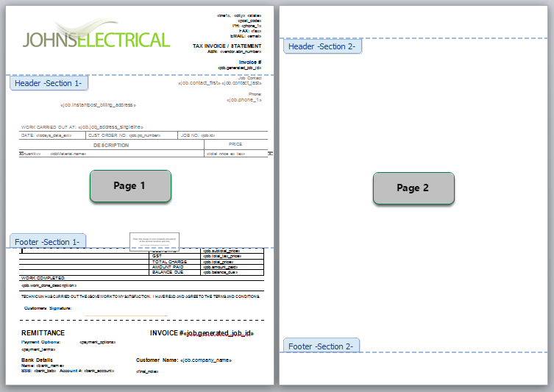The width and height of the screenshot is (554, 392).
Task: Click the TAX INVOICE / STATEMENT heading
Action: tap(227, 46)
